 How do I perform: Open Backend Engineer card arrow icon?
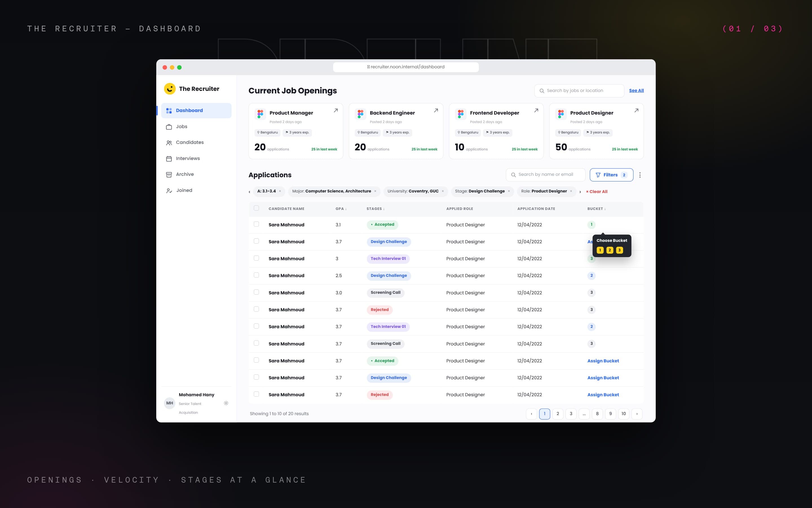tap(436, 111)
